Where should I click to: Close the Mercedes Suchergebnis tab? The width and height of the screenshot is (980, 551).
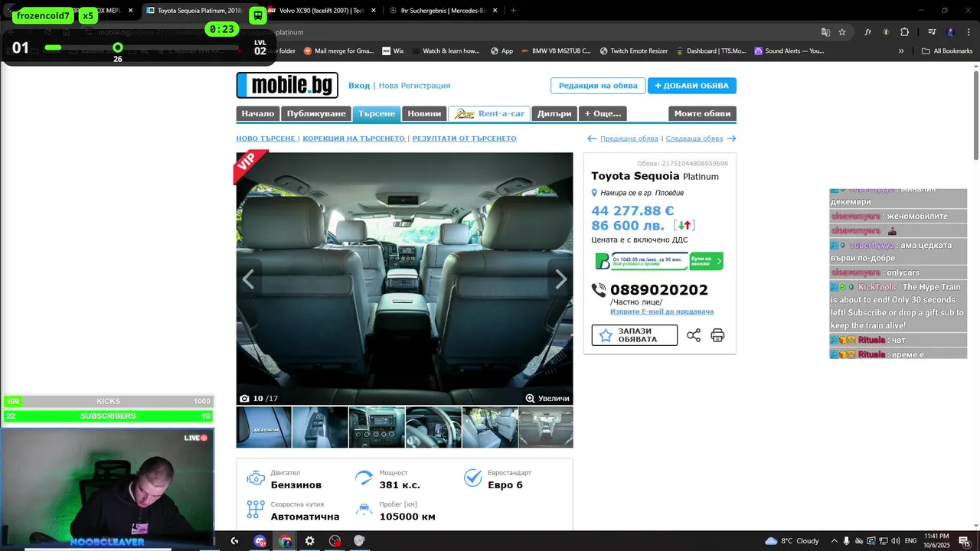click(495, 11)
